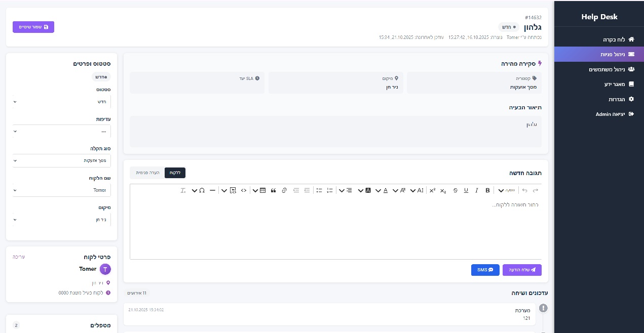Image resolution: width=644 pixels, height=333 pixels.
Task: Insert a horizontal line
Action: tap(212, 190)
